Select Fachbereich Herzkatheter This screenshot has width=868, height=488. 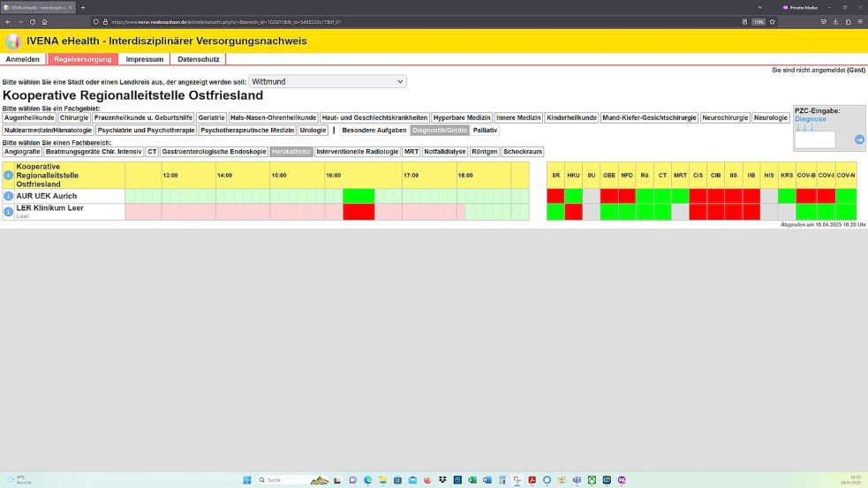[291, 152]
